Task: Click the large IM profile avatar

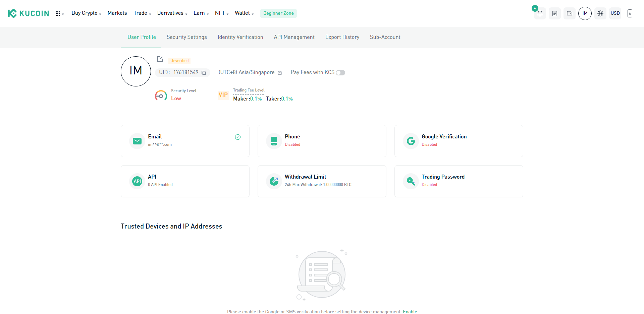Action: [136, 71]
